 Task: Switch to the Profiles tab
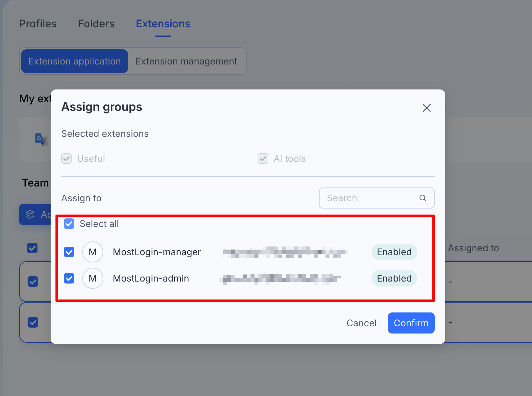[38, 24]
